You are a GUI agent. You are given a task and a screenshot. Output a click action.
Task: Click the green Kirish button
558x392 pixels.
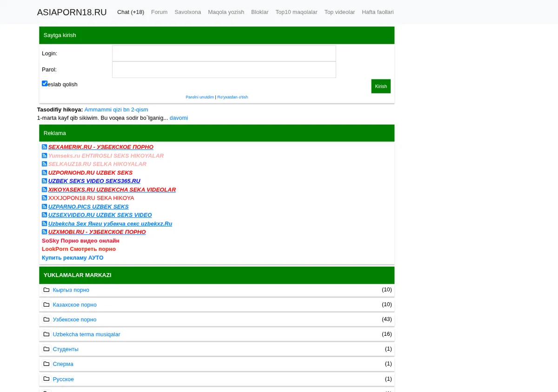(381, 86)
